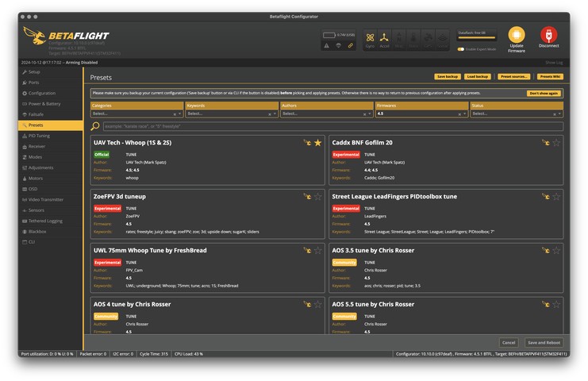Click the Save backup button
Screen dimensions: 588x381
[x=448, y=76]
